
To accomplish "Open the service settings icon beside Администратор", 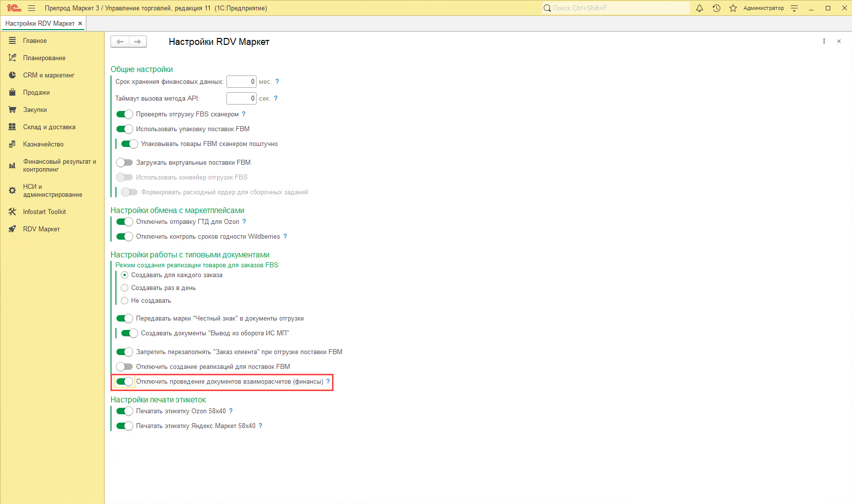I will point(794,8).
